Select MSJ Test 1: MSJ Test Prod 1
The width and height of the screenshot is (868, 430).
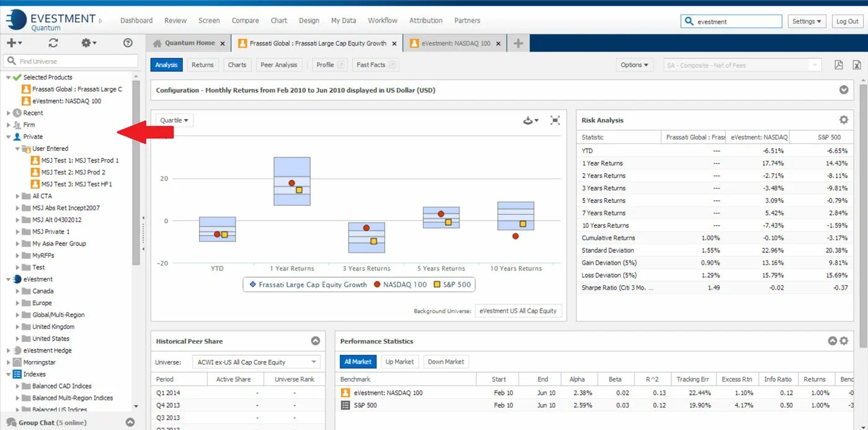pos(75,161)
